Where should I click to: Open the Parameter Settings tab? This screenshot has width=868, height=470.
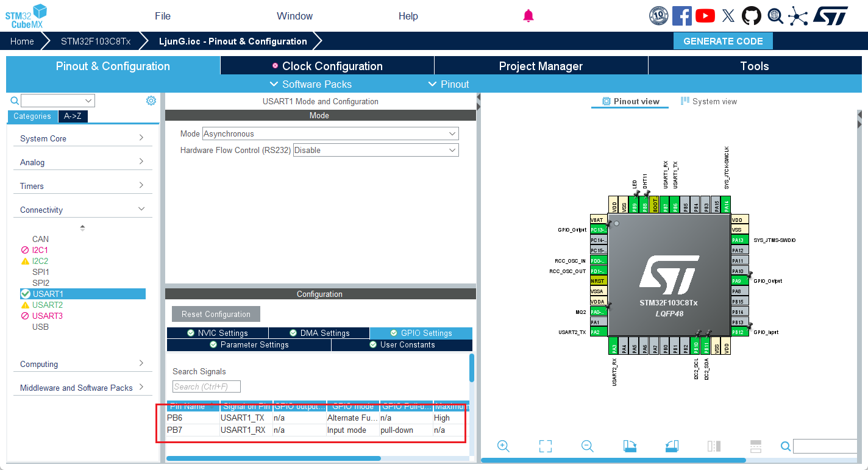[249, 344]
